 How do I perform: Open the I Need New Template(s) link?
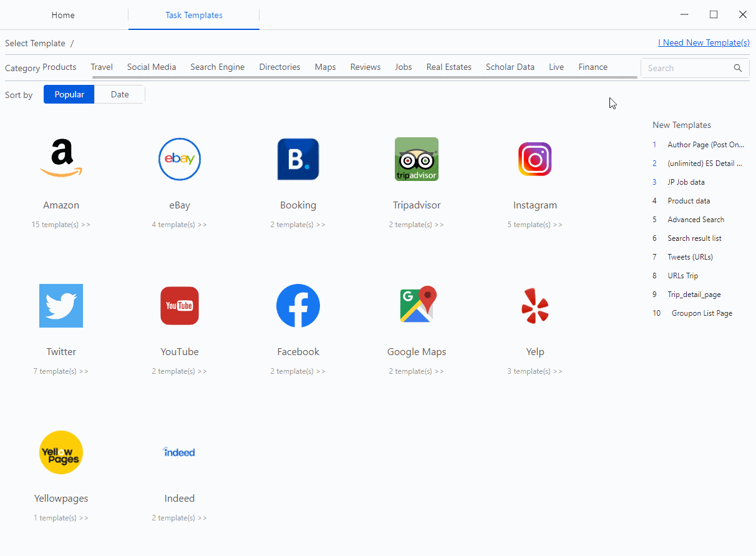click(x=704, y=42)
